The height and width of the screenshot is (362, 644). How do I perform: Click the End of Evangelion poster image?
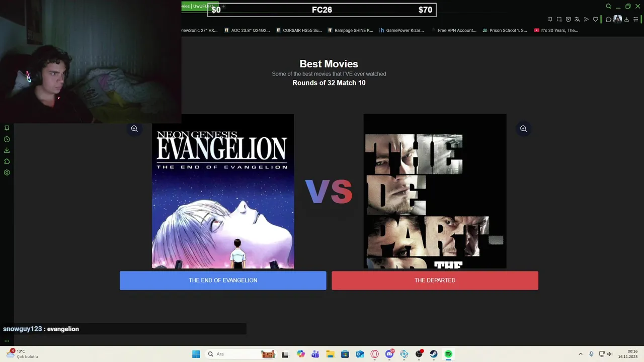pos(223,191)
